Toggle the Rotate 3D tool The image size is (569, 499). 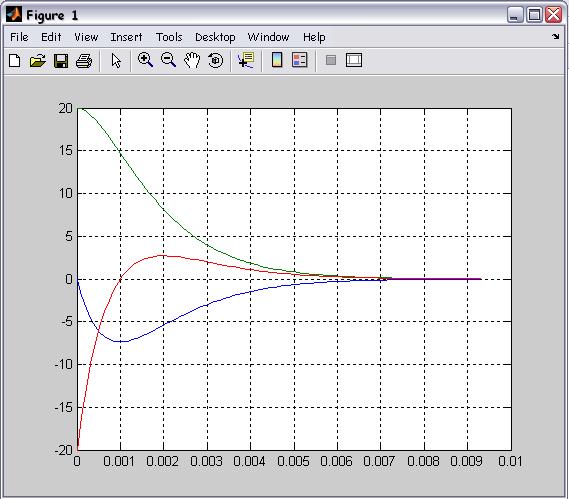(x=216, y=60)
